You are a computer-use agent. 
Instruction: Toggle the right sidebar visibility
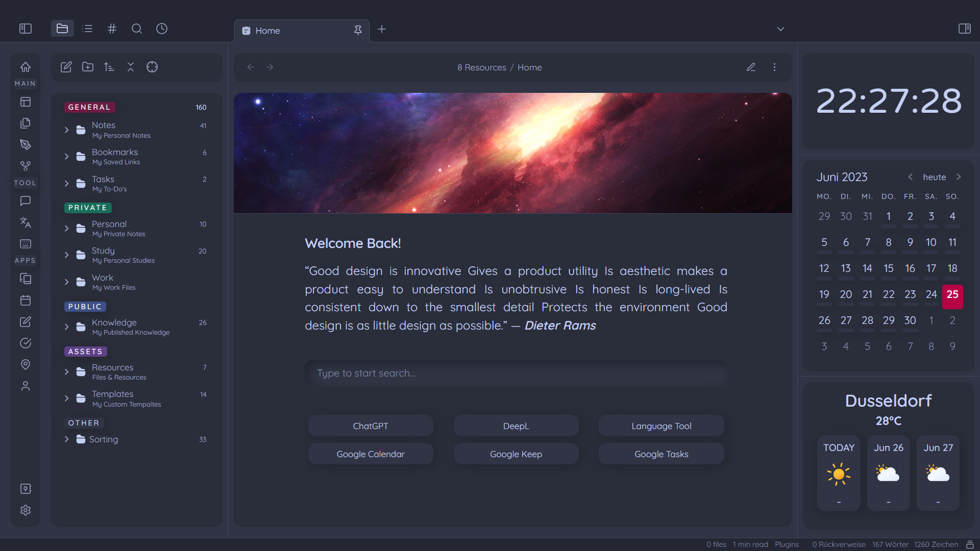[965, 29]
